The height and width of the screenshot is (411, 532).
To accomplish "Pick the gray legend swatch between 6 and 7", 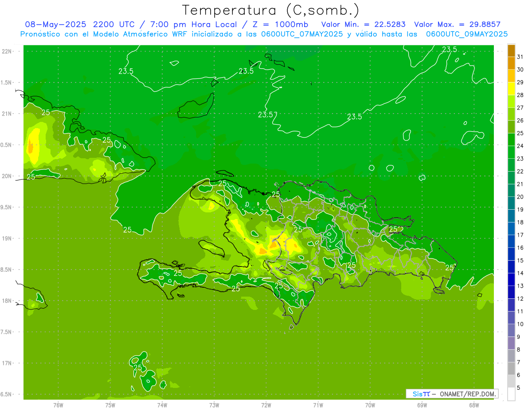I will (x=511, y=368).
